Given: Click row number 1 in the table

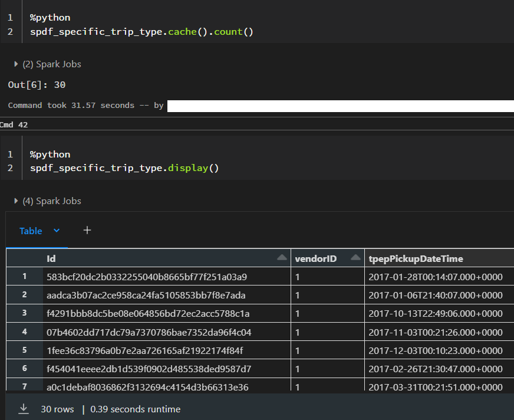Looking at the screenshot, I should (x=25, y=276).
